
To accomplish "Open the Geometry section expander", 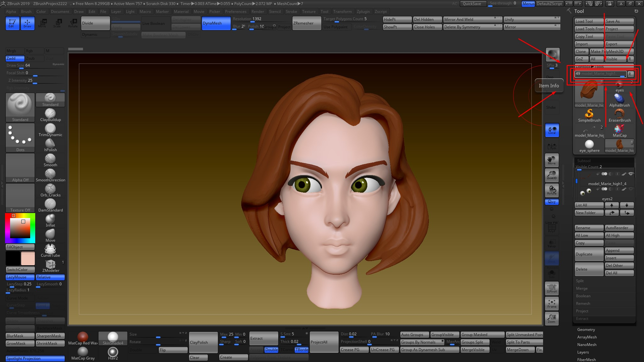I will click(x=586, y=329).
